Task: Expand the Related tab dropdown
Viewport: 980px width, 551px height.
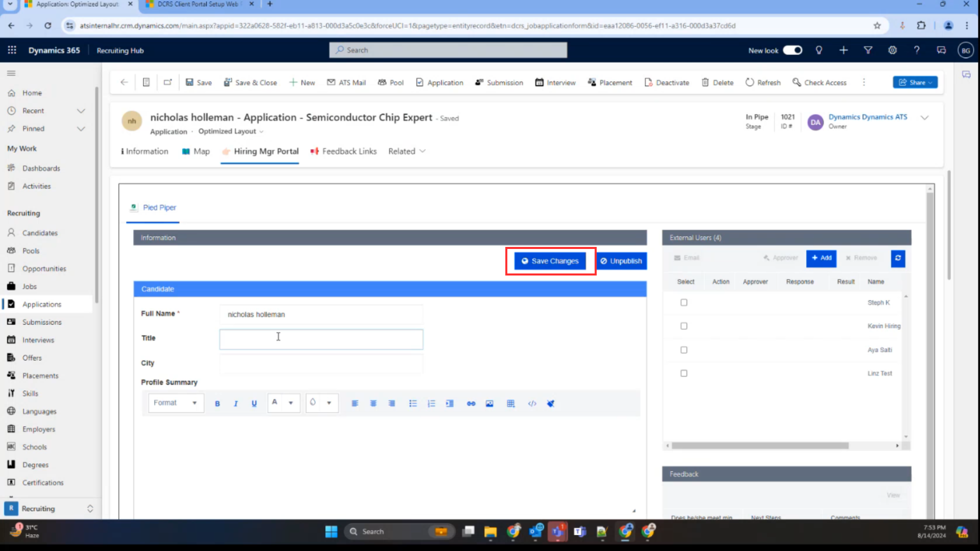Action: coord(407,152)
